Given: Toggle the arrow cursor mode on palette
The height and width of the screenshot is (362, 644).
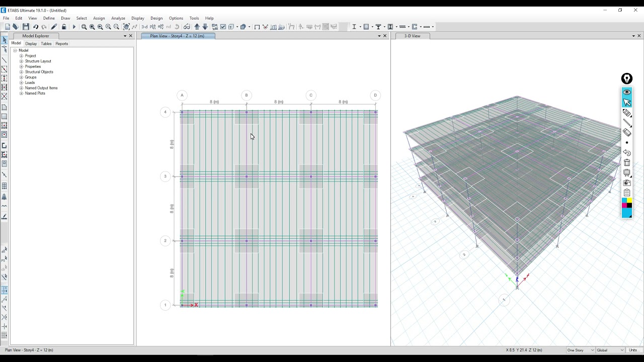Looking at the screenshot, I should [x=627, y=103].
